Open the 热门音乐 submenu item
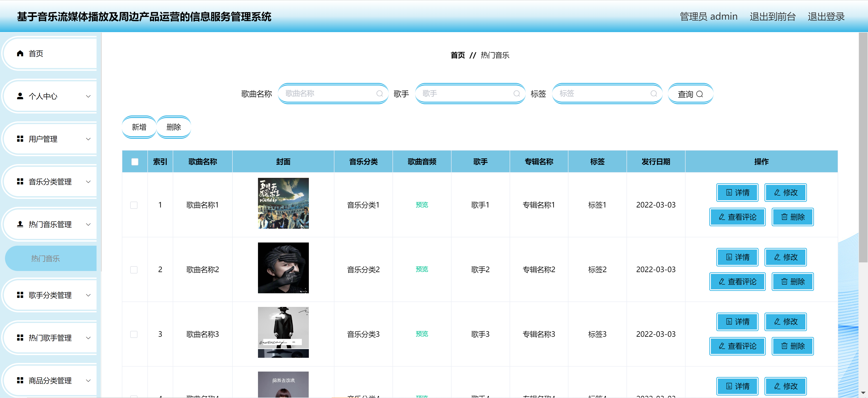The width and height of the screenshot is (868, 398). [45, 258]
